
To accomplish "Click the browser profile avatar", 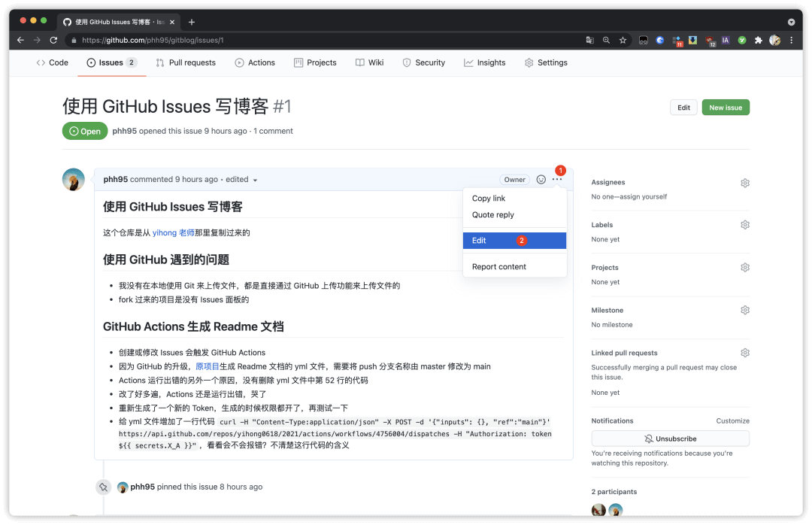I will (774, 40).
